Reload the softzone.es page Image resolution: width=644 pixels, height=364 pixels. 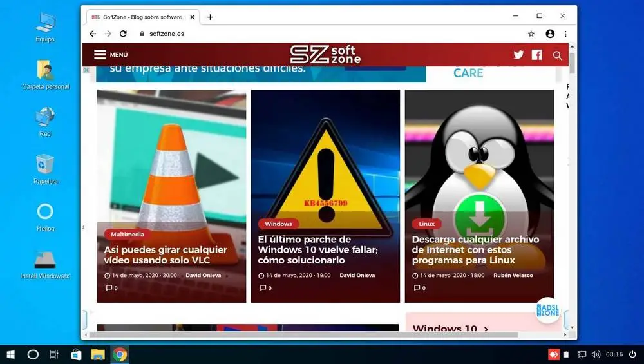pos(123,34)
